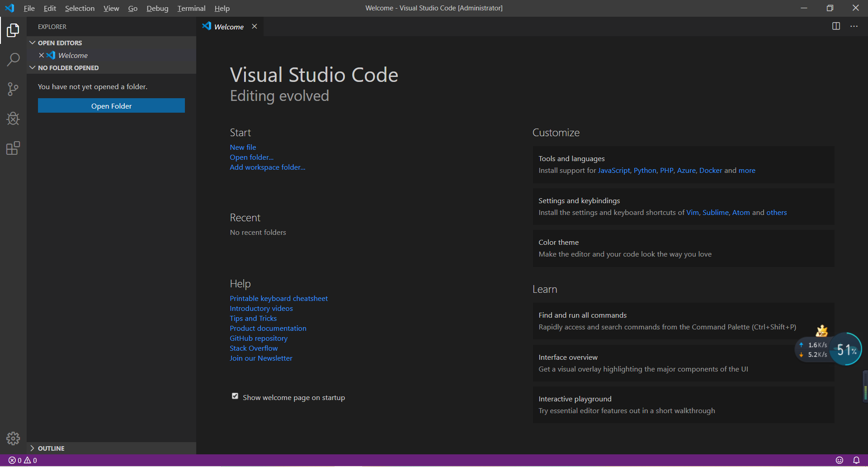
Task: Open the Interface overview card
Action: (684, 363)
